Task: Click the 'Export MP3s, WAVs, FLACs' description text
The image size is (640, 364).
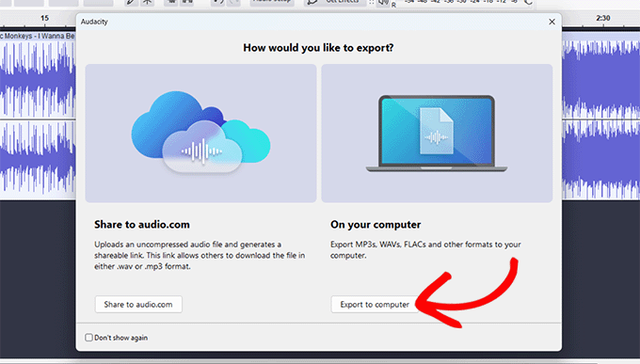Action: 425,250
